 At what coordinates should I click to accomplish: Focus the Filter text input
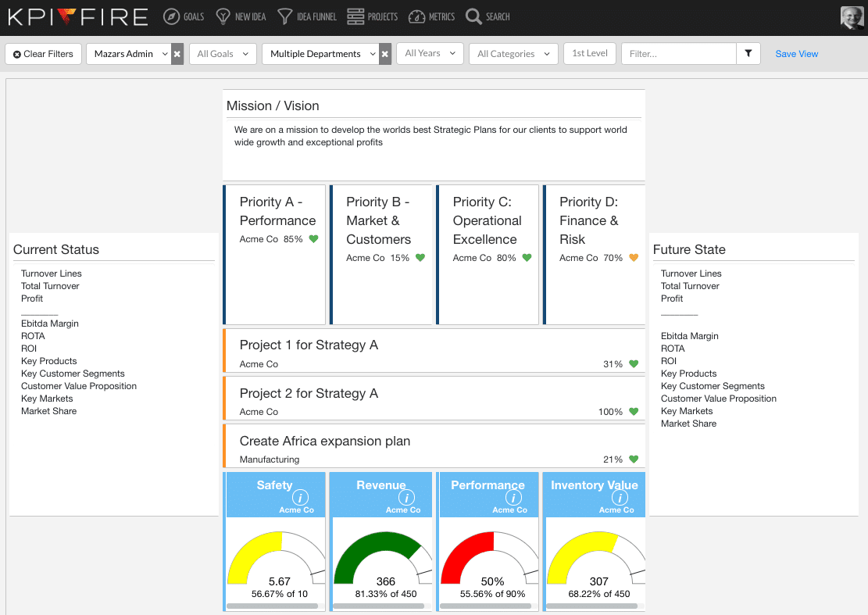(679, 54)
